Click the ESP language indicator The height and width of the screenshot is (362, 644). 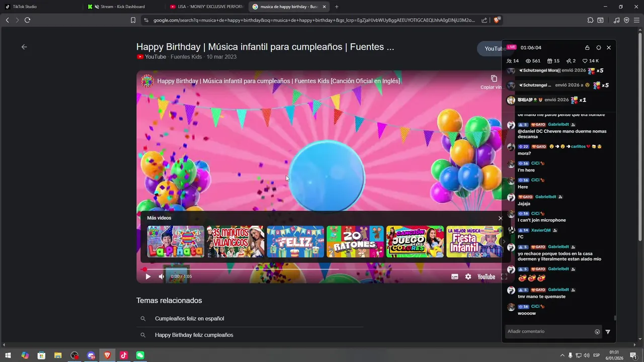[597, 355]
